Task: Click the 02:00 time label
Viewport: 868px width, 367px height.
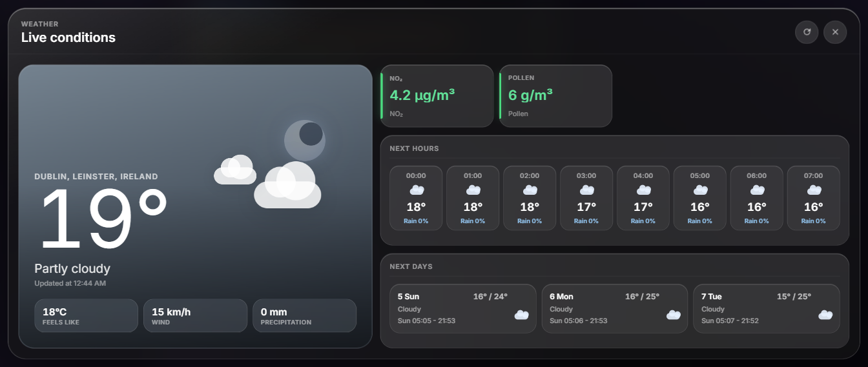Action: point(530,175)
